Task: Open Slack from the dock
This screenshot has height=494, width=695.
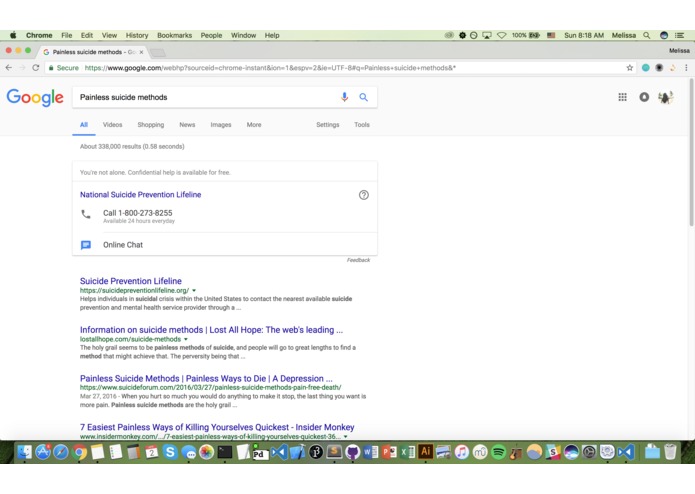Action: tap(553, 452)
